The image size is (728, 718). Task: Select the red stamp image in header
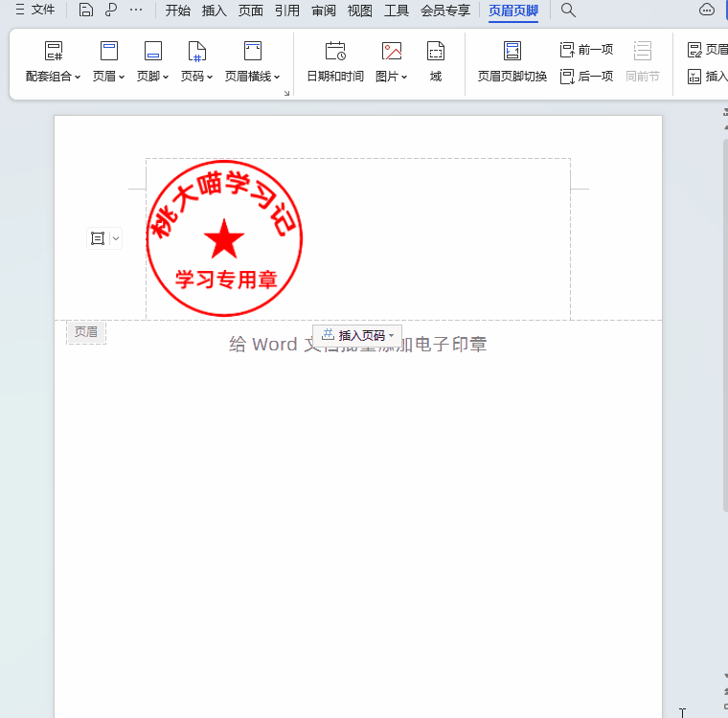[x=224, y=238]
